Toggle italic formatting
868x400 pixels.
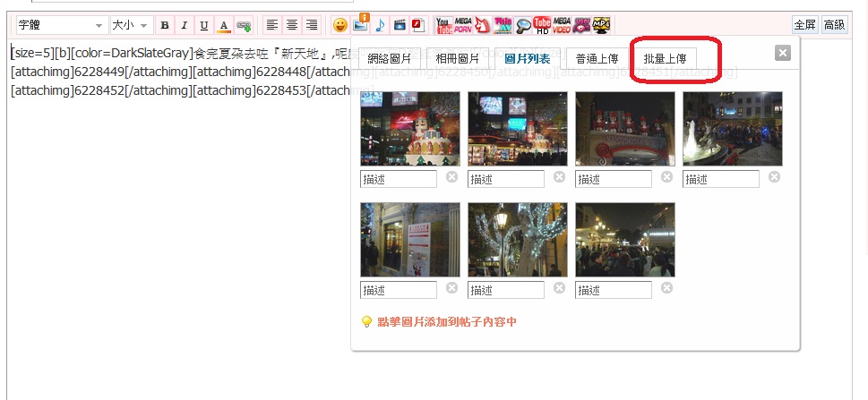[x=185, y=25]
